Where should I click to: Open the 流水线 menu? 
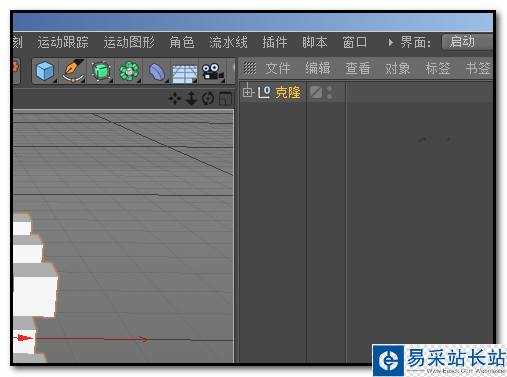pyautogui.click(x=228, y=42)
